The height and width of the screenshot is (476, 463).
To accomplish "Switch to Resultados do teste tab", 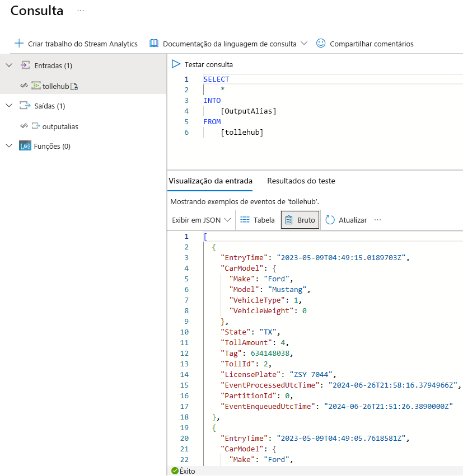I will pyautogui.click(x=301, y=181).
